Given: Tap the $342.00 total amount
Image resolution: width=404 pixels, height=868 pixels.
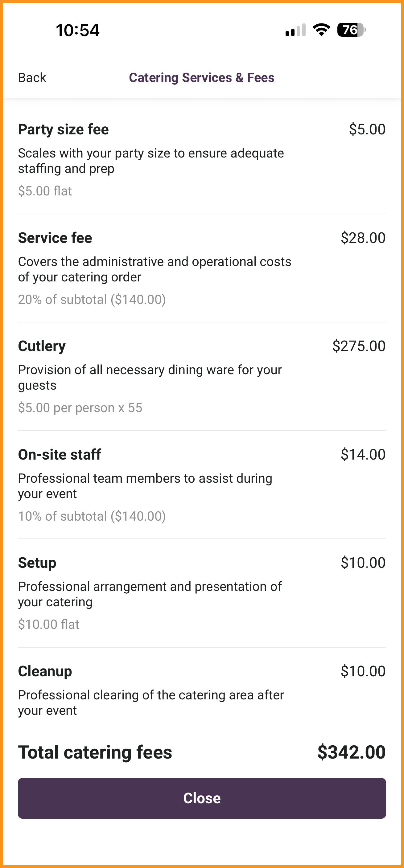Looking at the screenshot, I should 351,752.
